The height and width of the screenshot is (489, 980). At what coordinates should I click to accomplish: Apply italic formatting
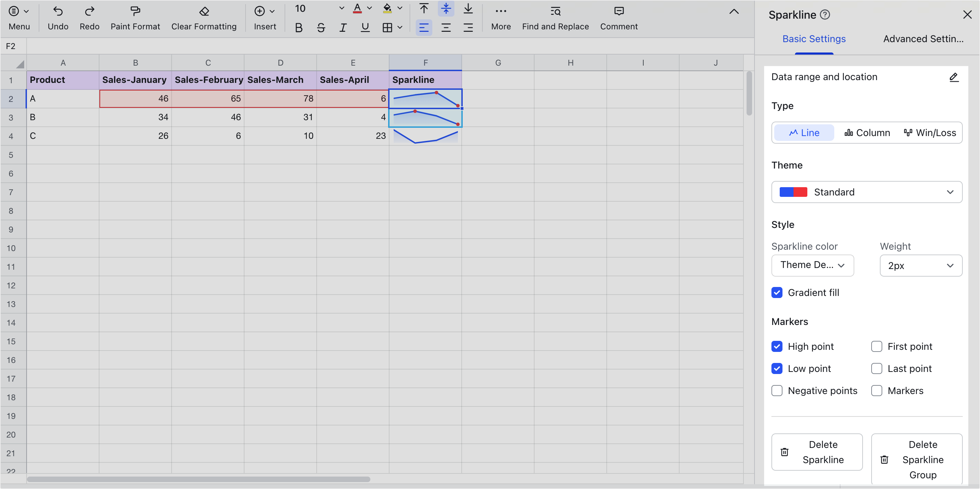[343, 27]
